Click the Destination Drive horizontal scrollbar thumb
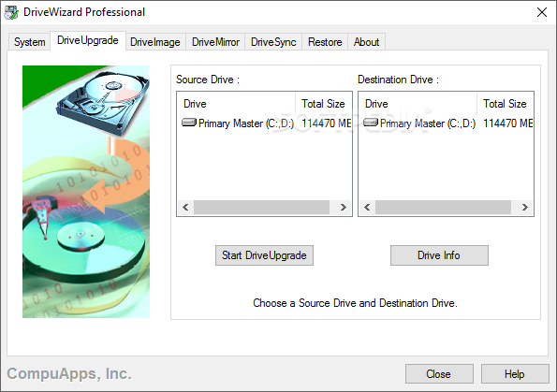557x392 pixels. [444, 208]
